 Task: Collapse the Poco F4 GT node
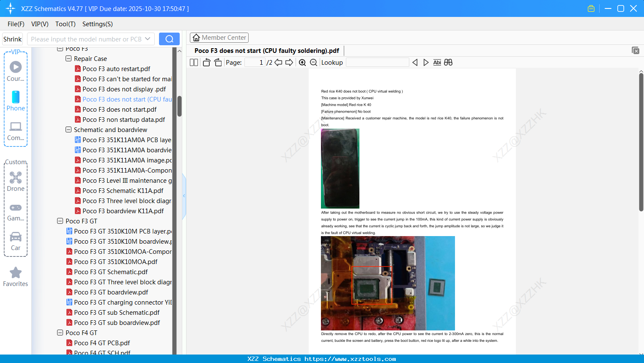coord(60,333)
